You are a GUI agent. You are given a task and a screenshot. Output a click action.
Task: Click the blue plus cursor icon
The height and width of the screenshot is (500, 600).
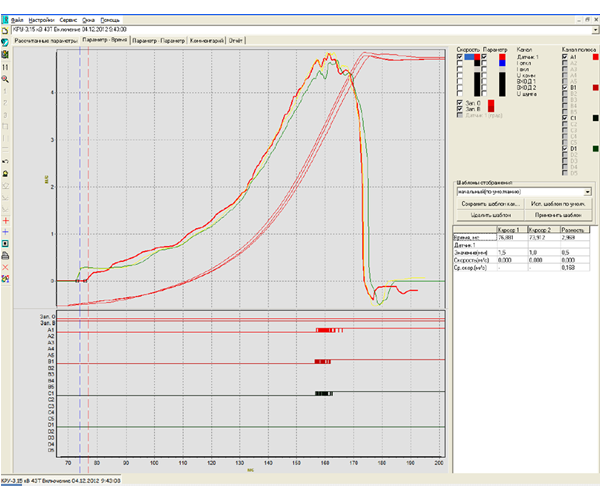[x=5, y=232]
